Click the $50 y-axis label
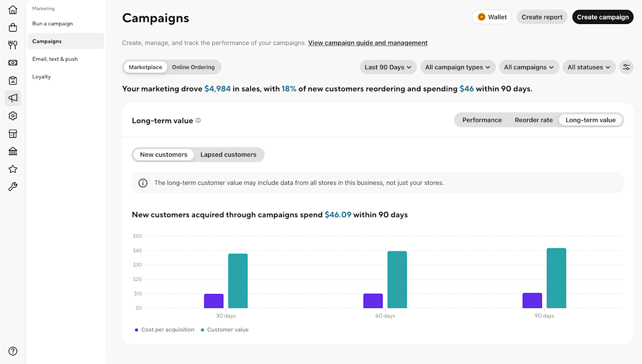 [137, 236]
